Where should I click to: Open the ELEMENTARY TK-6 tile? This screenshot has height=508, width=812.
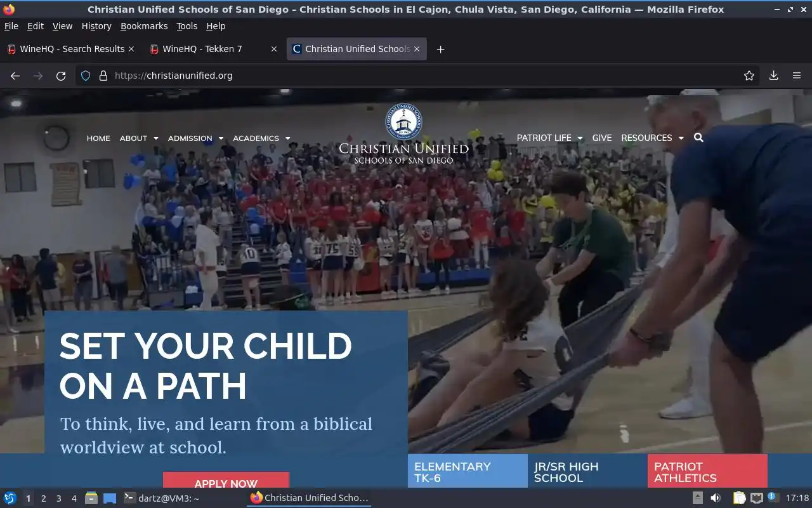click(x=468, y=471)
